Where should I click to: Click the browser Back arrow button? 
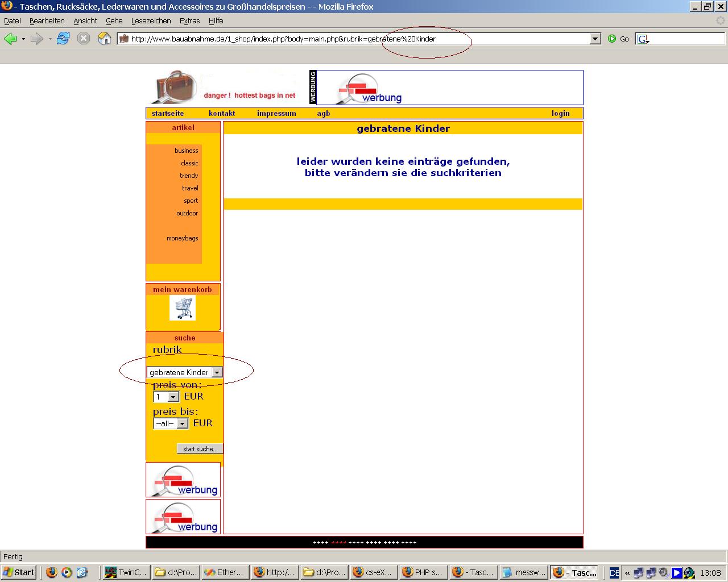point(10,39)
